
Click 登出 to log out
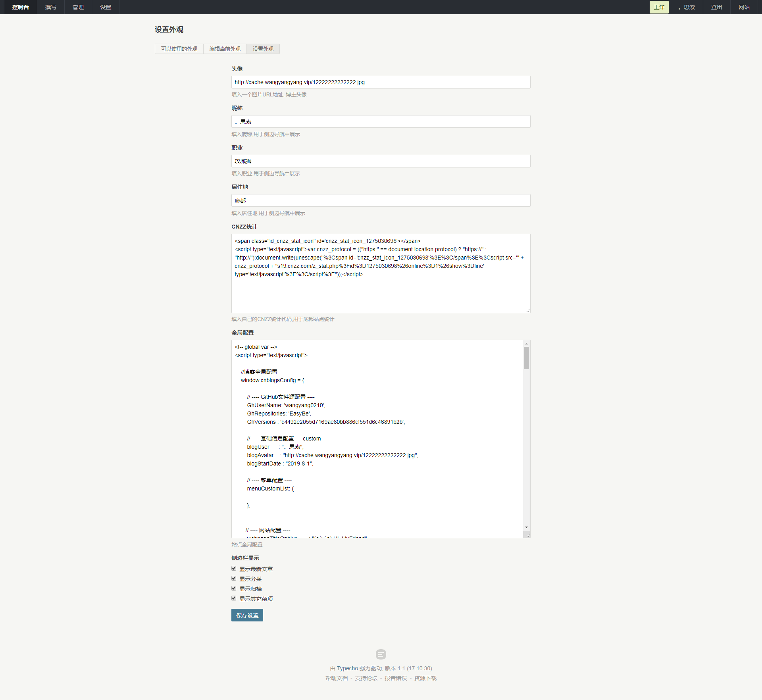click(717, 7)
